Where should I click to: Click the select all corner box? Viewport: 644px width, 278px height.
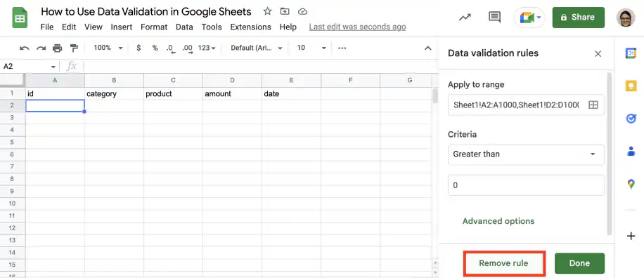coord(13,80)
